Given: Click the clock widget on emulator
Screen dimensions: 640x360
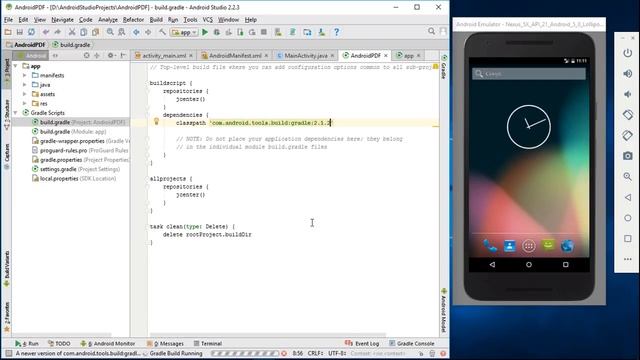Looking at the screenshot, I should (x=529, y=127).
